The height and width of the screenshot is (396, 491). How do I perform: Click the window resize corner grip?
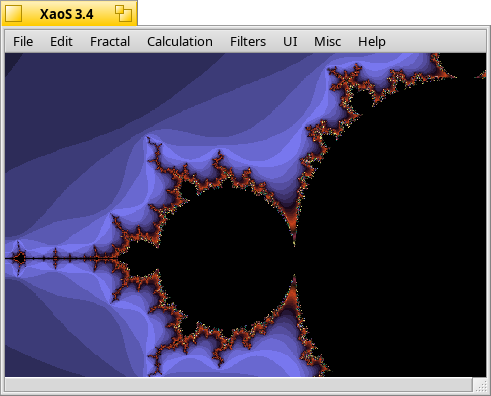(x=481, y=386)
